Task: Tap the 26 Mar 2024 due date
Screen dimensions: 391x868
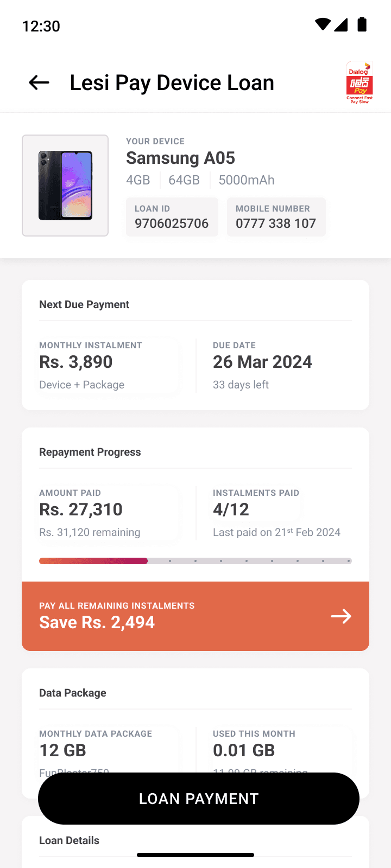Action: tap(262, 362)
